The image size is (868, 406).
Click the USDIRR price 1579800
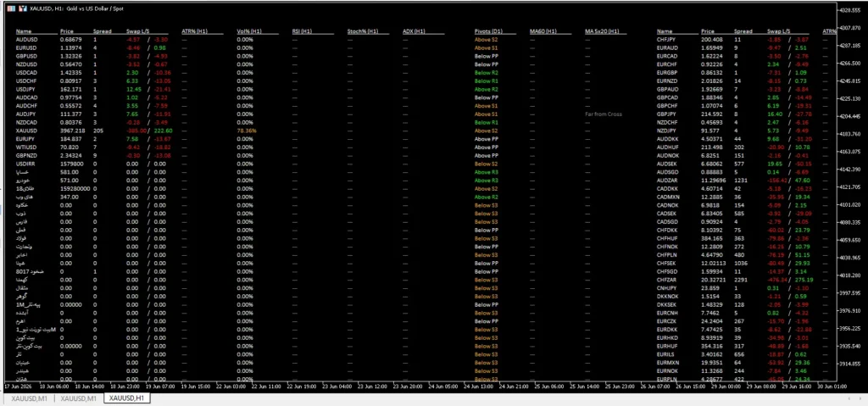(70, 164)
